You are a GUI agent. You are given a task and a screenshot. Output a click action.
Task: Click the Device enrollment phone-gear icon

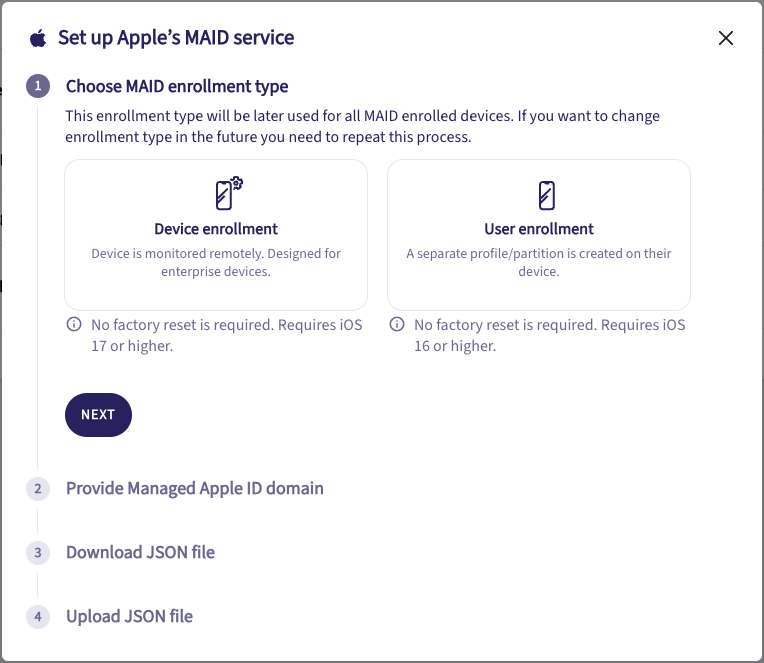[x=229, y=193]
